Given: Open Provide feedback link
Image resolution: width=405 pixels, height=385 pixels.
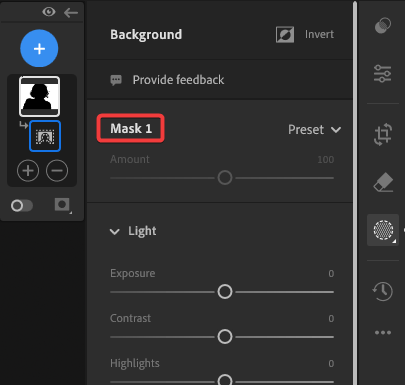Looking at the screenshot, I should (x=178, y=80).
